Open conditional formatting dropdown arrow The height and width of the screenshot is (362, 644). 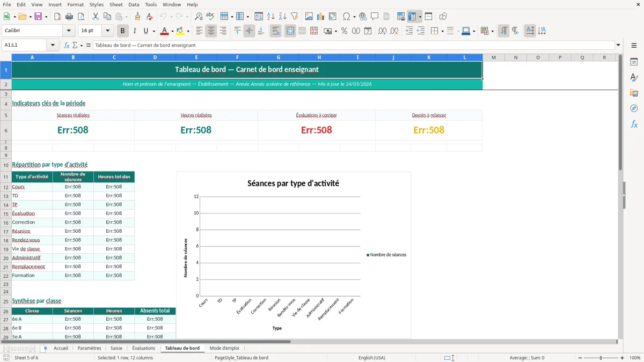[x=492, y=31]
